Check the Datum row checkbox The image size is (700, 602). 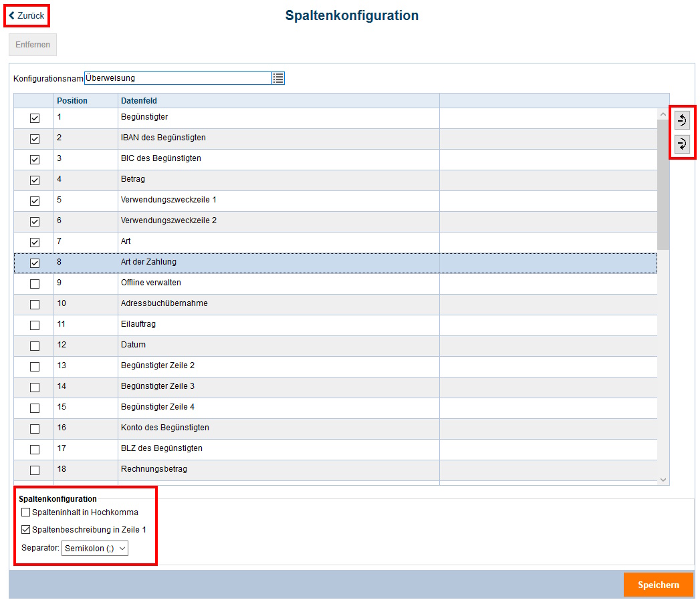35,346
